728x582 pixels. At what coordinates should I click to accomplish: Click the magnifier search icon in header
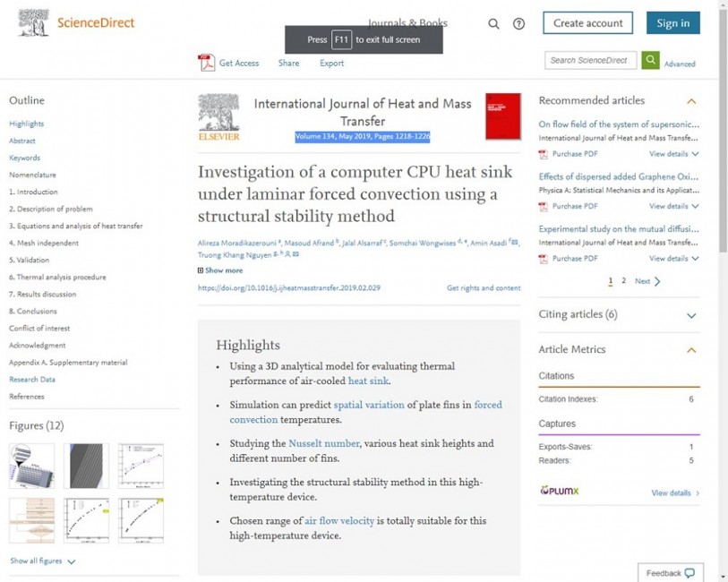(x=493, y=23)
